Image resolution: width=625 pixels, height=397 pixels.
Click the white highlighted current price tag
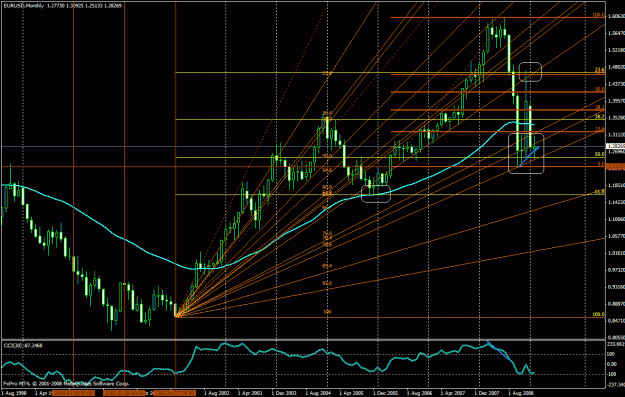615,146
